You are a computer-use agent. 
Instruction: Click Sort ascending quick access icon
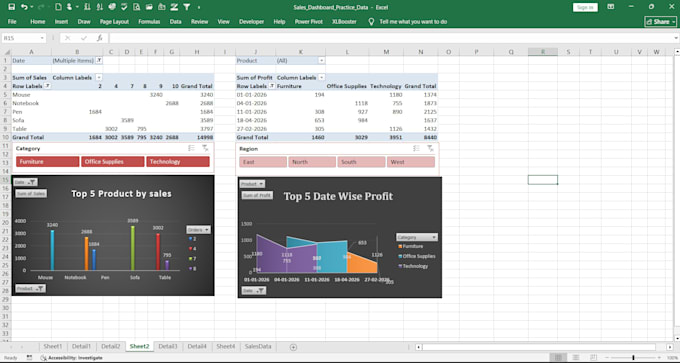click(x=88, y=7)
